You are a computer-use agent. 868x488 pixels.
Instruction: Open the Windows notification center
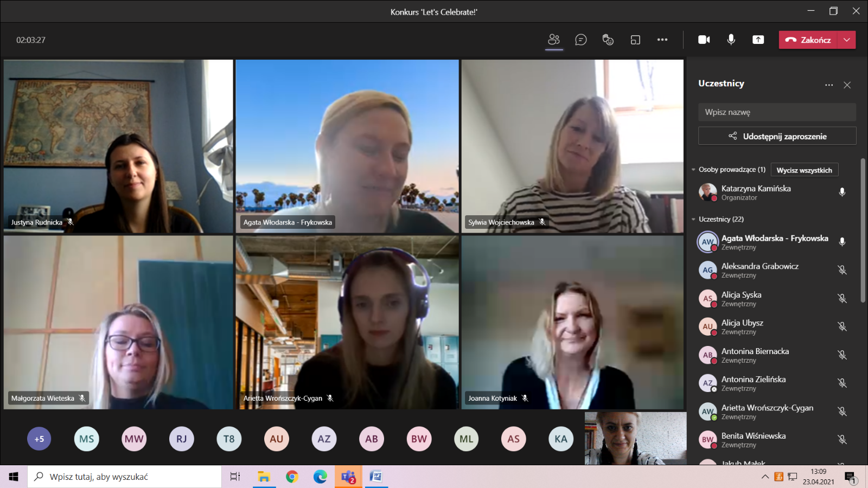850,477
